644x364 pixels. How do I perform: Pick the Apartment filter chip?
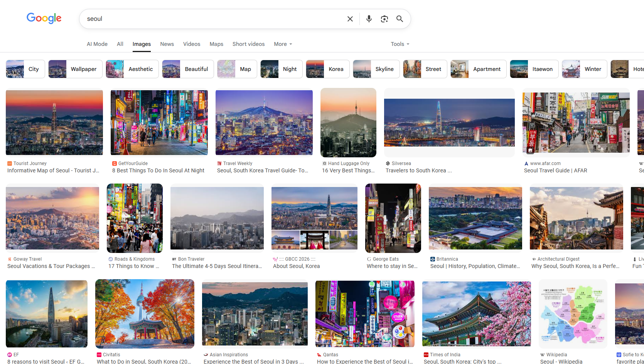[479, 69]
